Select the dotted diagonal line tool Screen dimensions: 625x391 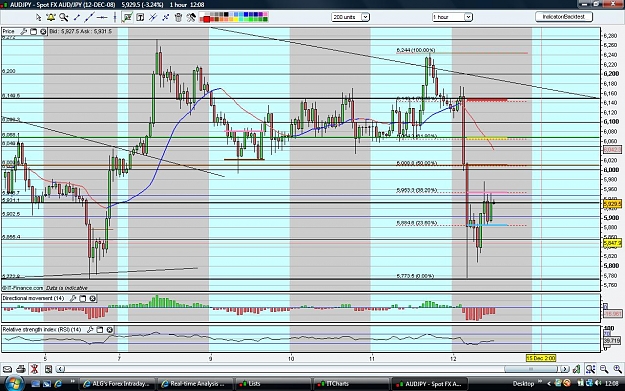point(165,17)
